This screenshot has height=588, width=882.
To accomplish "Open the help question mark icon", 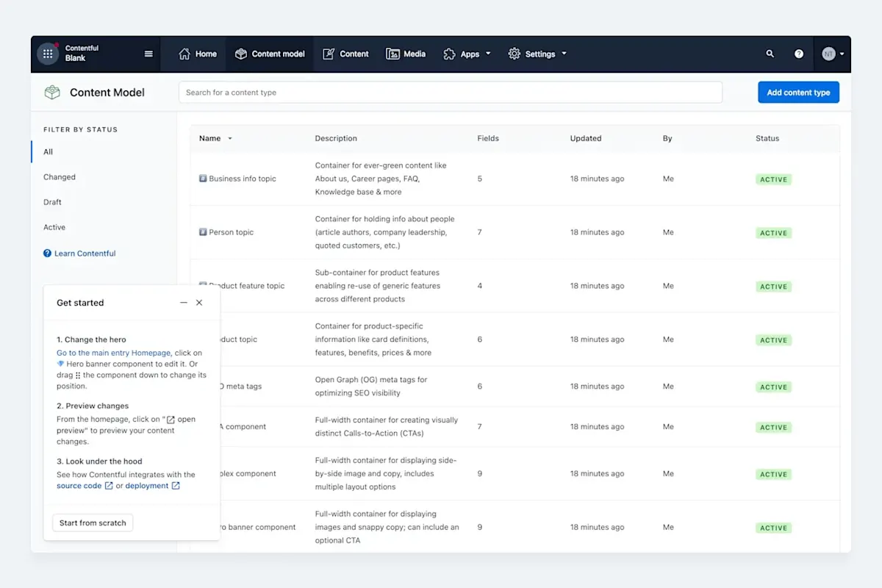I will click(799, 54).
